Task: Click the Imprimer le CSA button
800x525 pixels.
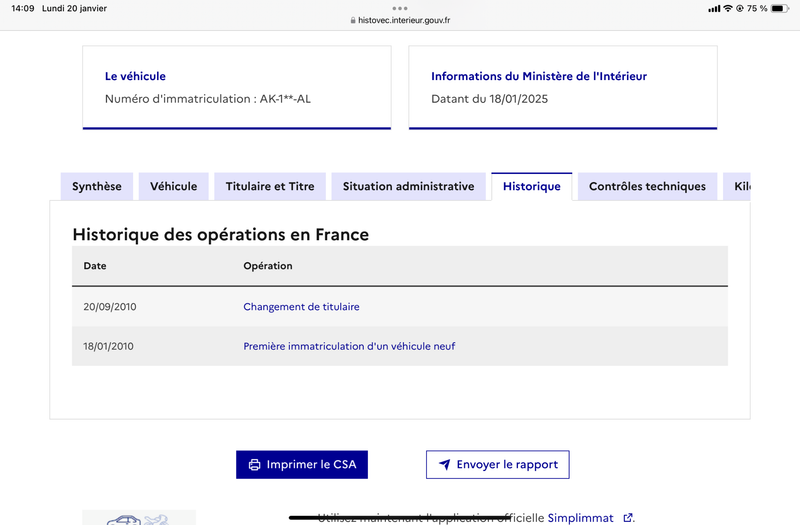Action: click(x=302, y=464)
